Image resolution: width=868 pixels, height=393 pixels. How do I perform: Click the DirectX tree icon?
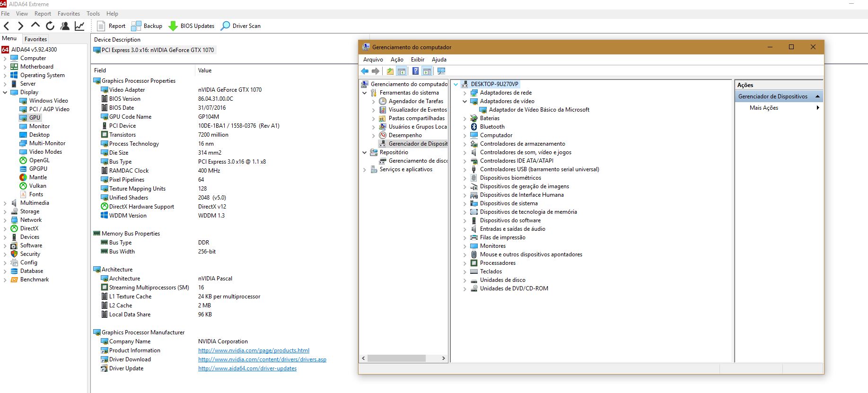coord(14,228)
